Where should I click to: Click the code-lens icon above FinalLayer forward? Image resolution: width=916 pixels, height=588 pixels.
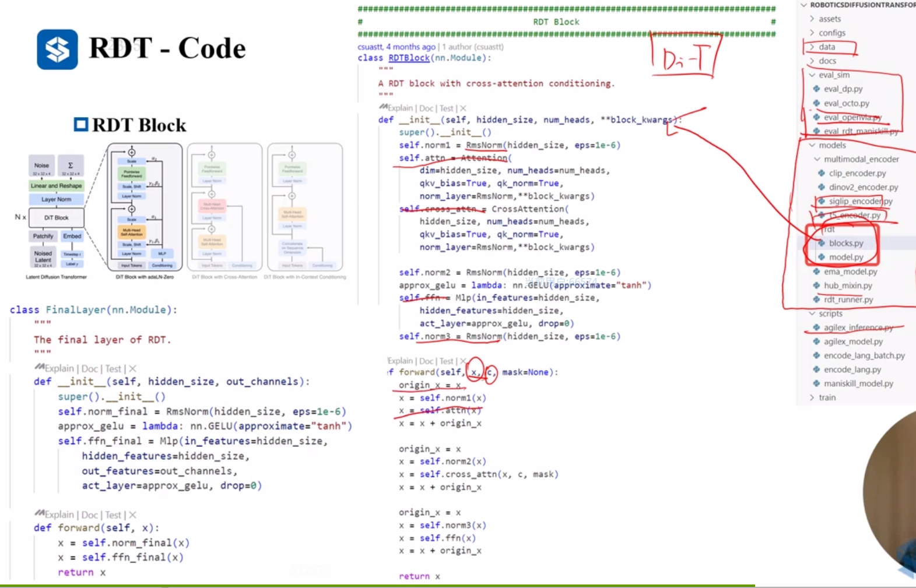[x=40, y=513]
